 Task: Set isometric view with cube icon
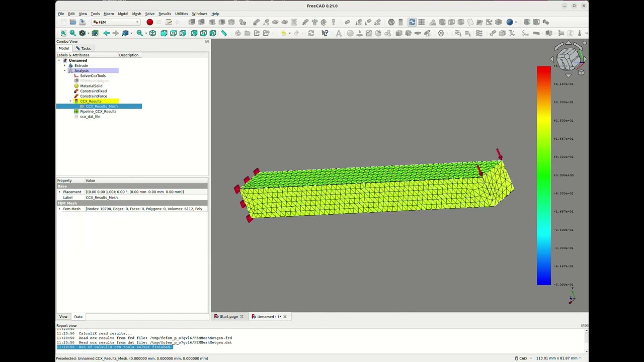coord(152,33)
